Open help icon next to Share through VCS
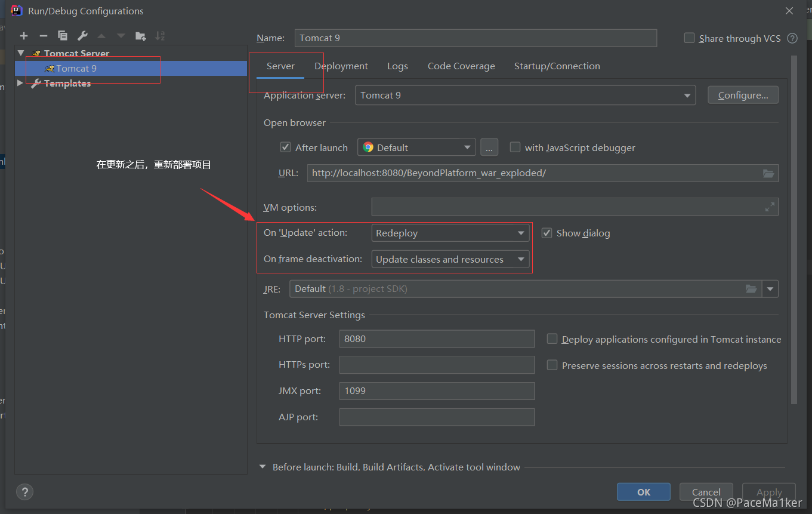 click(x=792, y=38)
